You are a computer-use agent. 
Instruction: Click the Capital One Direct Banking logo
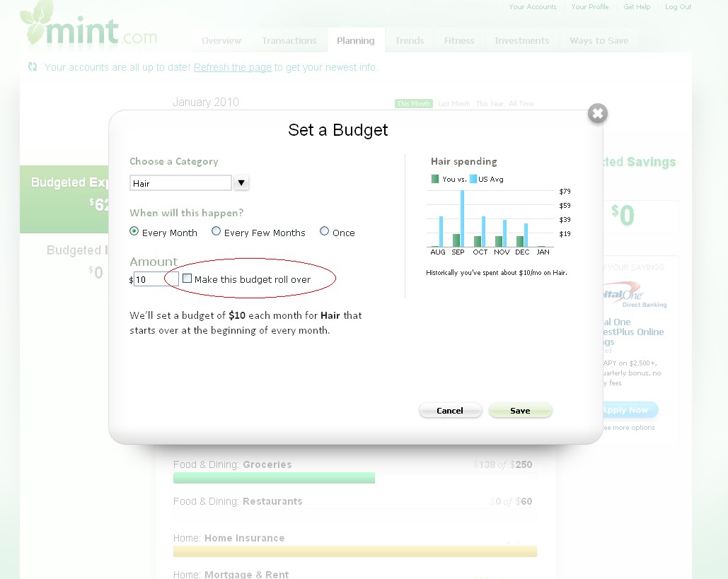635,294
